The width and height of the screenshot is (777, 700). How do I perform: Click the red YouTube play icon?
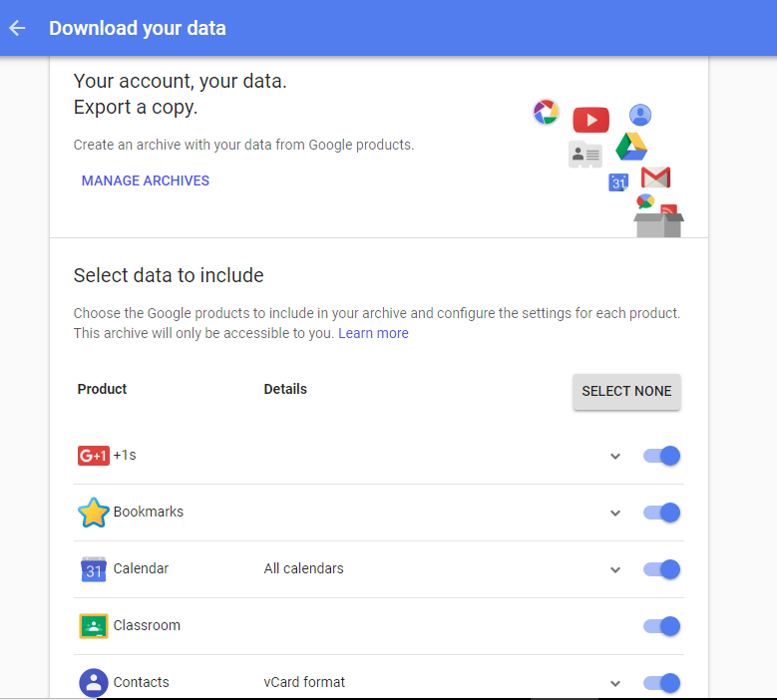590,120
